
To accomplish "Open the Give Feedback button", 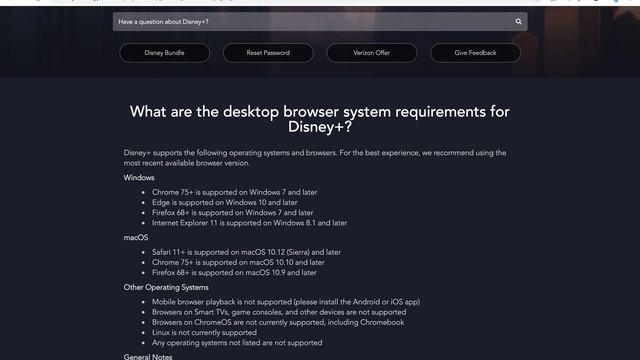I will tap(476, 53).
